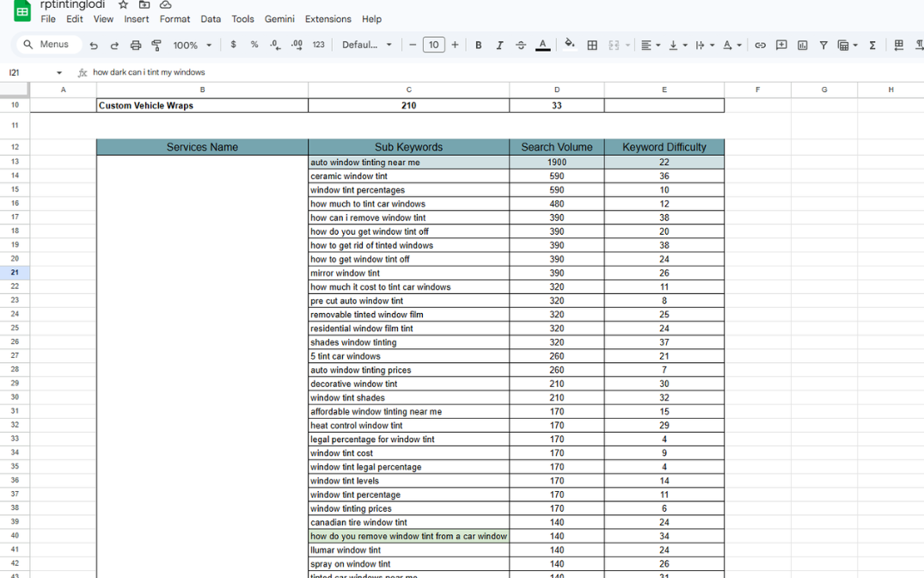Viewport: 924px width, 578px height.
Task: Click the Insert link icon
Action: click(760, 46)
